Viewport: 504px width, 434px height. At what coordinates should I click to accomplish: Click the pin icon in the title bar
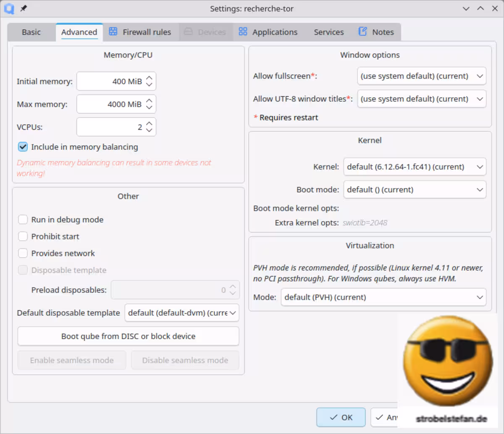(x=24, y=8)
